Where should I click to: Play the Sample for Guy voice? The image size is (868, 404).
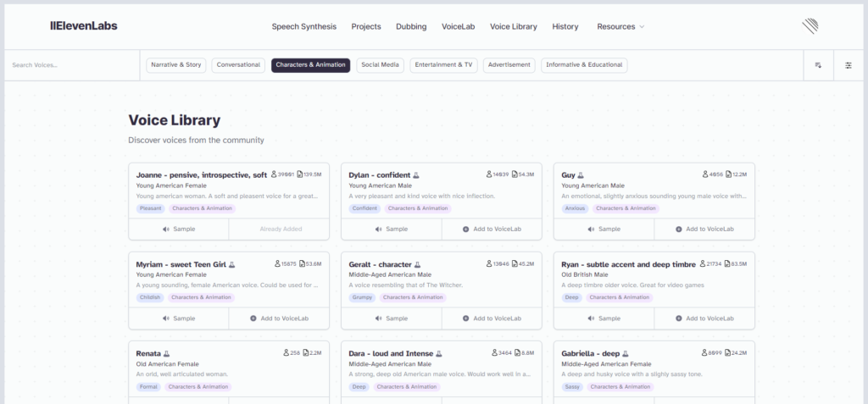604,230
